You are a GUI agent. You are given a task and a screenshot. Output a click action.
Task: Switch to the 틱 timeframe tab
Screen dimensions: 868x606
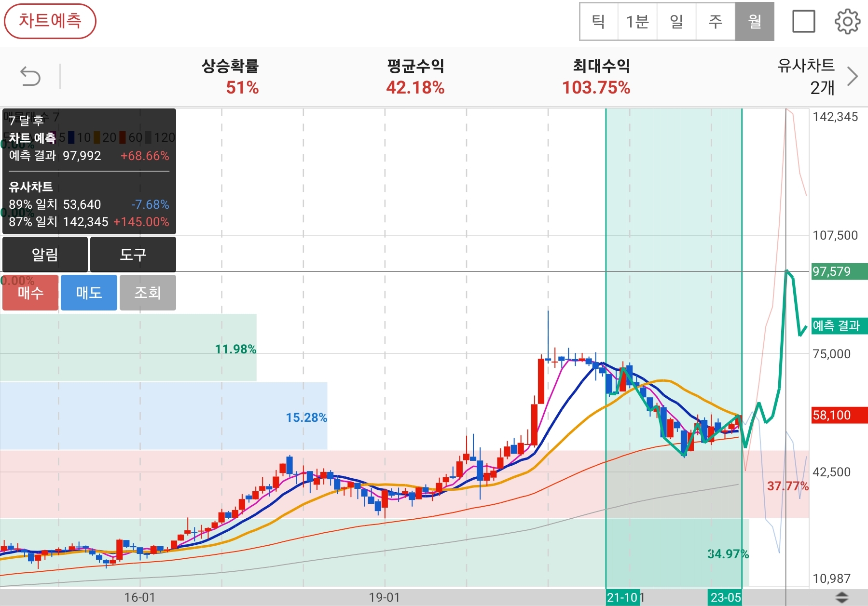pos(599,22)
